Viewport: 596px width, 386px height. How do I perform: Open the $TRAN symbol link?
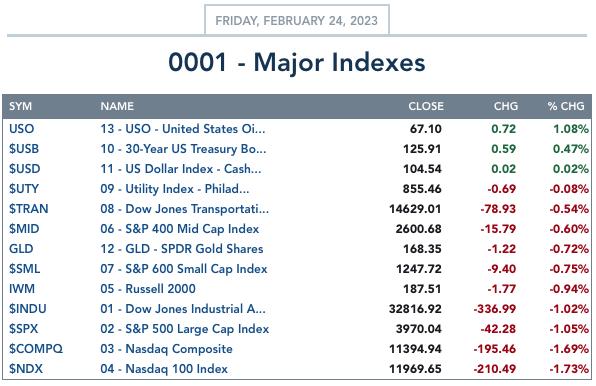pos(29,209)
